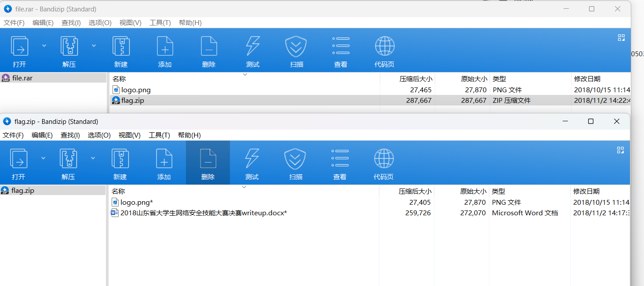Select file.rar in the left tree panel
The image size is (644, 286).
22,78
